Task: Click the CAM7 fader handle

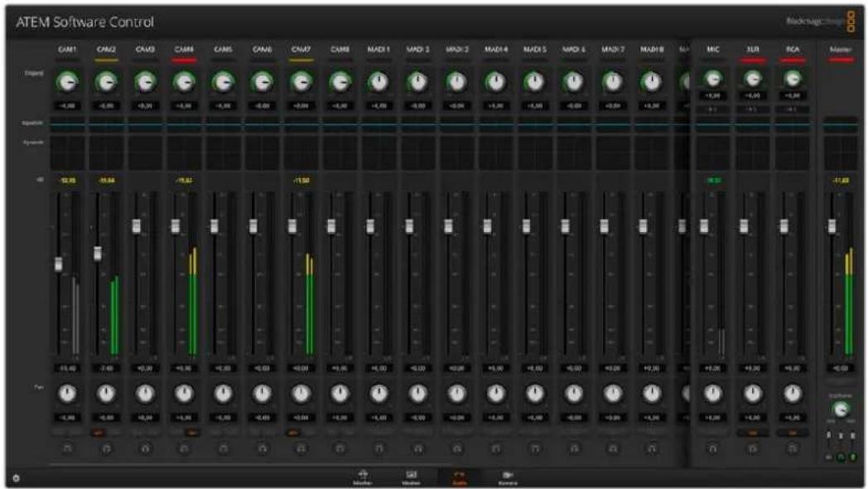Action: point(293,226)
